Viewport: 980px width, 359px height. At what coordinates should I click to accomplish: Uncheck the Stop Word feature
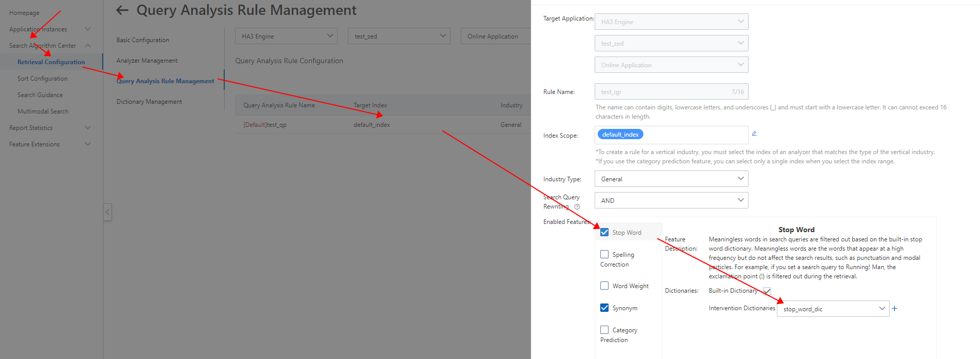[604, 232]
